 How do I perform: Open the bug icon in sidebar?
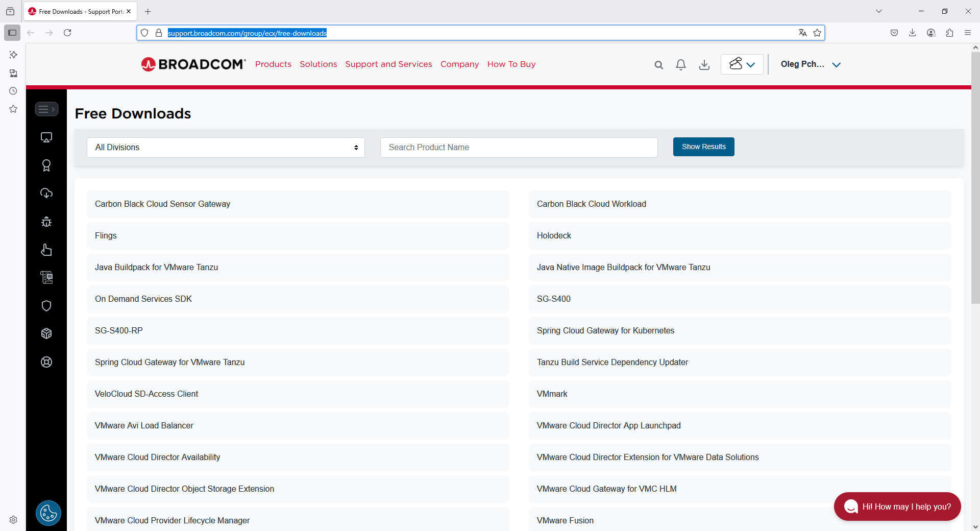tap(46, 222)
